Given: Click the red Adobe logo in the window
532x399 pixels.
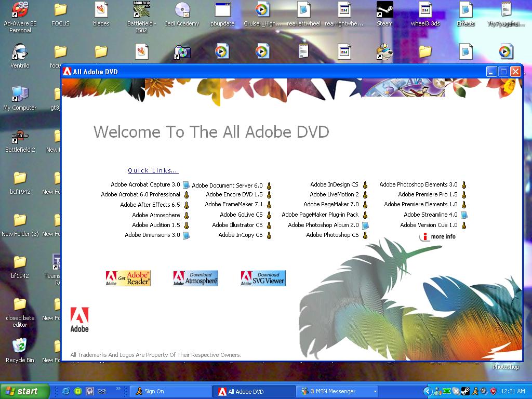Looking at the screenshot, I should pos(79,320).
